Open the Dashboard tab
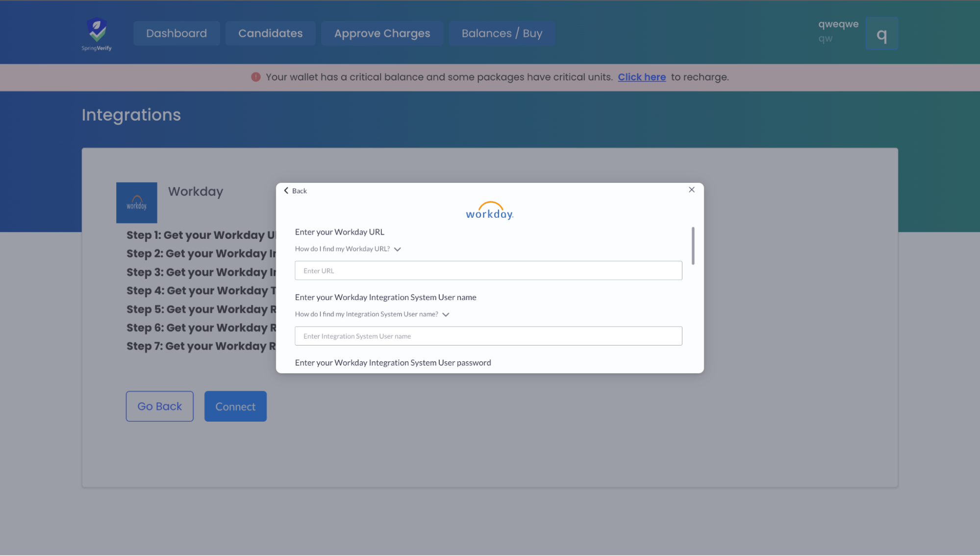 pyautogui.click(x=176, y=33)
